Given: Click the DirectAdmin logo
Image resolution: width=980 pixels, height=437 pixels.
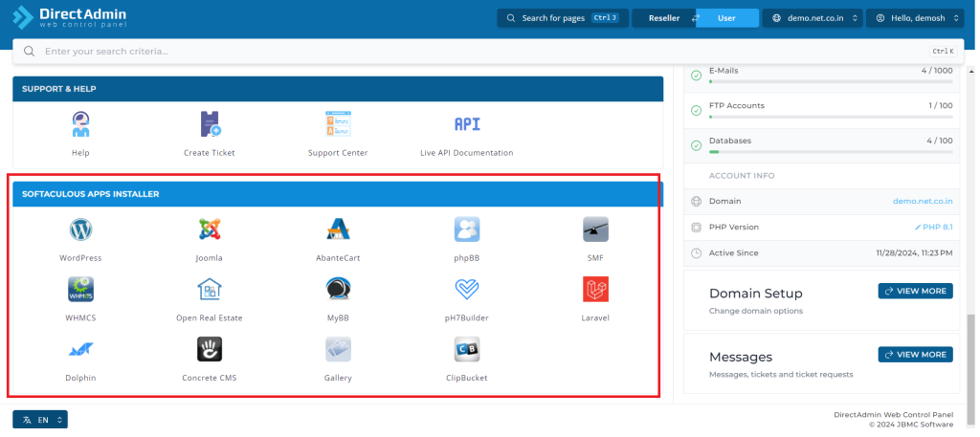Looking at the screenshot, I should (x=71, y=17).
